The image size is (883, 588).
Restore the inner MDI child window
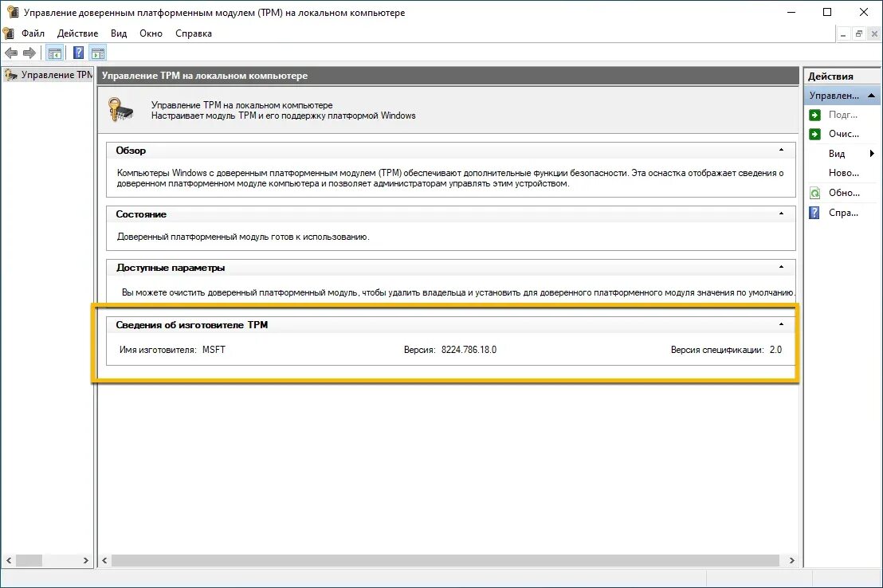click(x=859, y=33)
